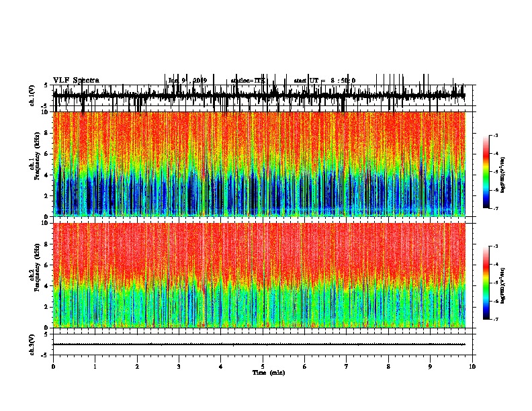
Task: Click the "-5" volt tick of ch.3 panel
Action: [46, 355]
